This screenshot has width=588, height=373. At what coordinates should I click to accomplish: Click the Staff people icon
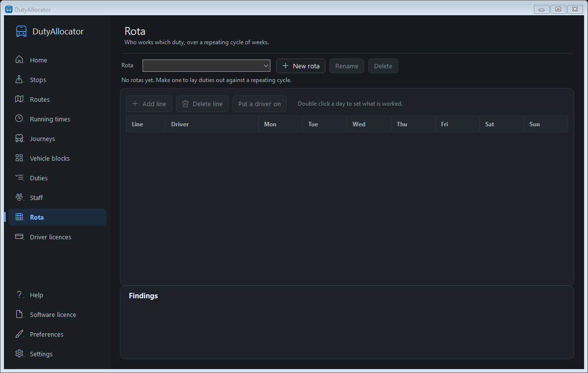tap(20, 197)
